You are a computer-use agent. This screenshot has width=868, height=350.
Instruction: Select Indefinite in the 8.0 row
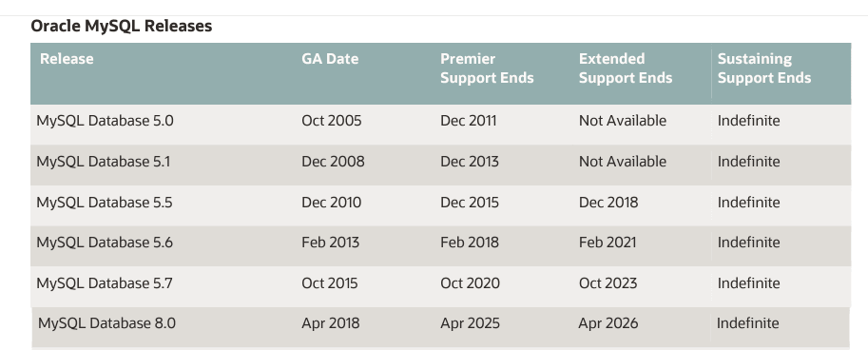point(748,323)
